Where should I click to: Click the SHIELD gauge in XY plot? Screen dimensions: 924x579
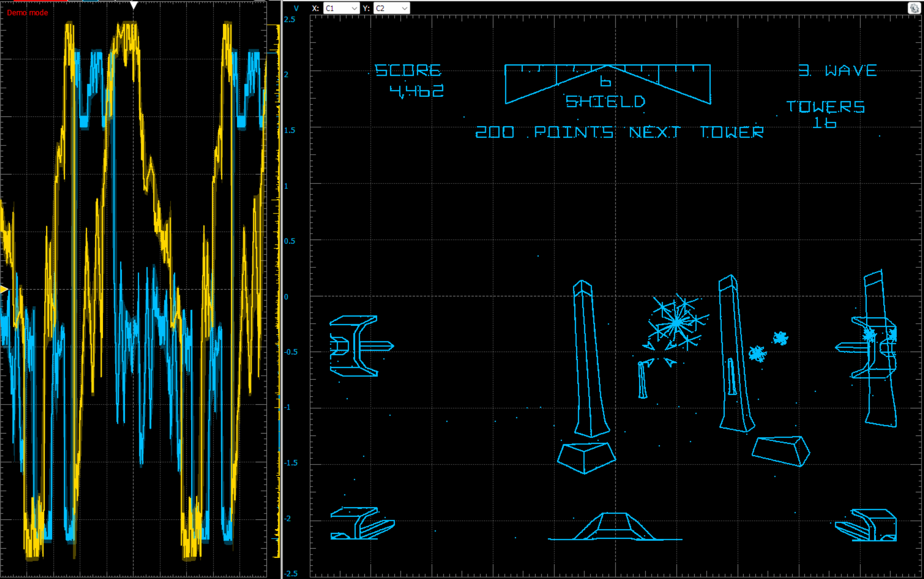pyautogui.click(x=607, y=85)
